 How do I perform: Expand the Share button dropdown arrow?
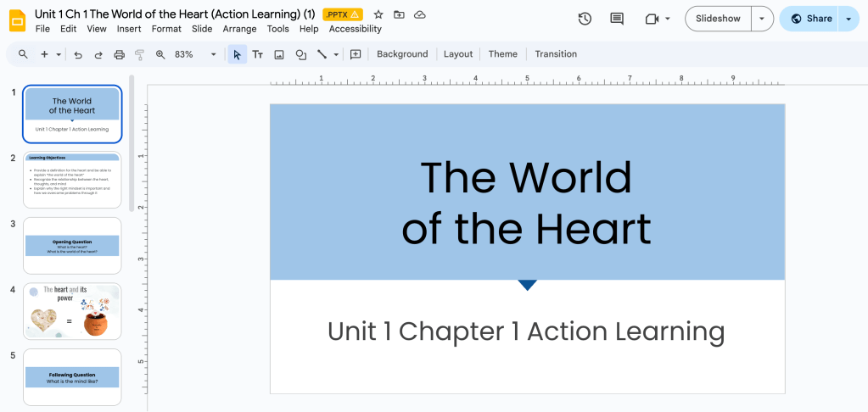click(x=848, y=19)
